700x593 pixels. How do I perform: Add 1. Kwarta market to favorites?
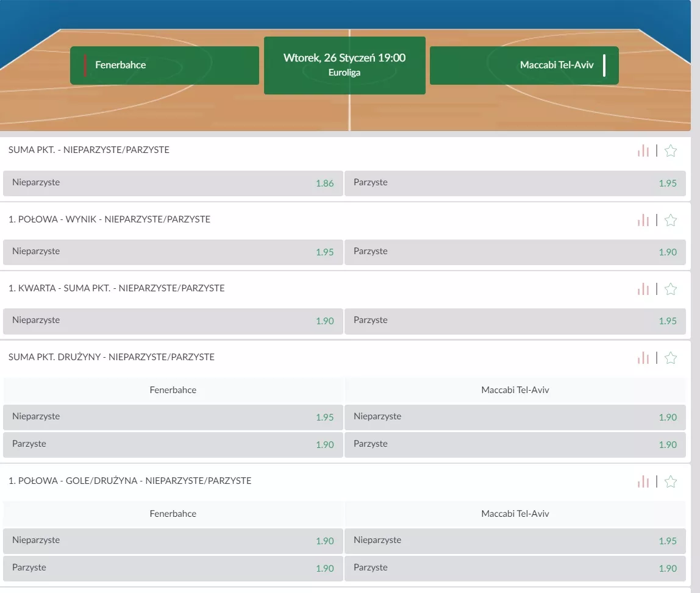tap(671, 289)
